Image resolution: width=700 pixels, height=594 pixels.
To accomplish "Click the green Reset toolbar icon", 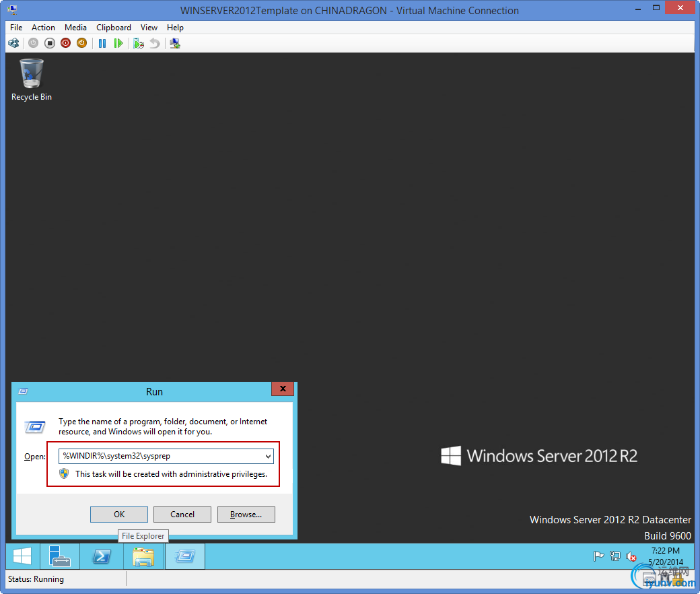I will click(118, 43).
